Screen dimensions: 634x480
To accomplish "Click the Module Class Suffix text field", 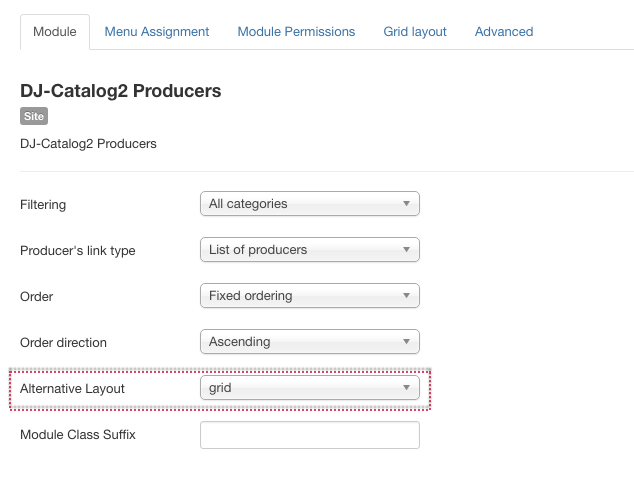I will (x=310, y=435).
